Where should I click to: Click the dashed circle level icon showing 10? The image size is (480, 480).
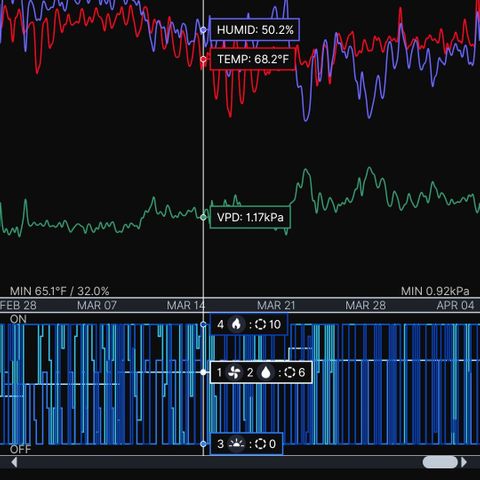coord(260,324)
